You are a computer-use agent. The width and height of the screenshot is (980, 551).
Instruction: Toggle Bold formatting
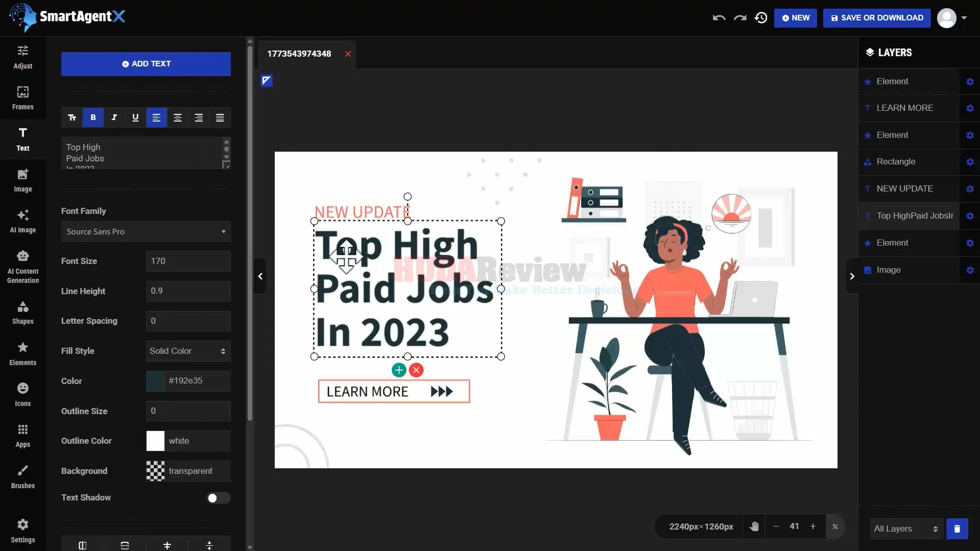point(93,117)
